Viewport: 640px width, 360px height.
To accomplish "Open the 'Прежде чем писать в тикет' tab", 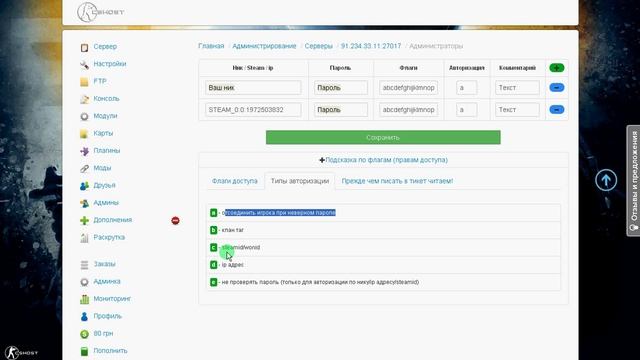I will click(397, 181).
